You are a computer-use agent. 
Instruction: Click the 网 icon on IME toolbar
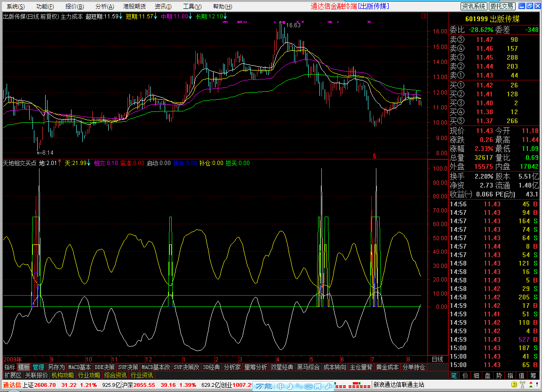pyautogui.click(x=318, y=386)
